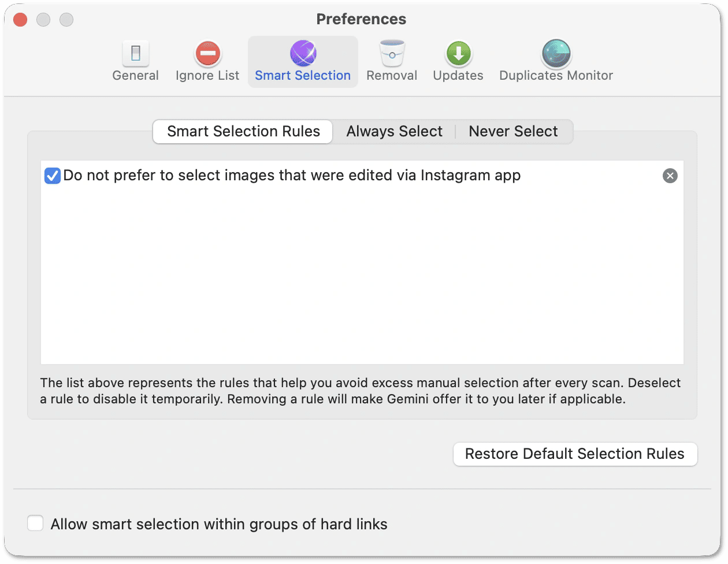Open the Removal preferences pane

[392, 61]
